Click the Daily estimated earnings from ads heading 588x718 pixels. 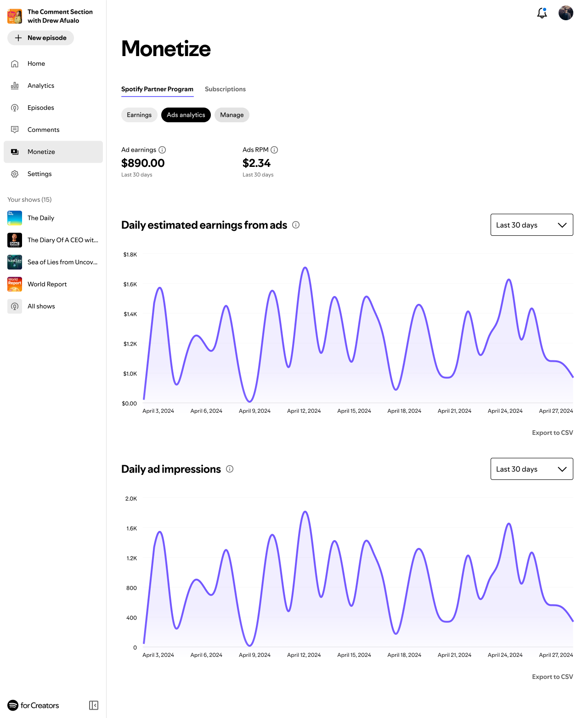coord(204,225)
